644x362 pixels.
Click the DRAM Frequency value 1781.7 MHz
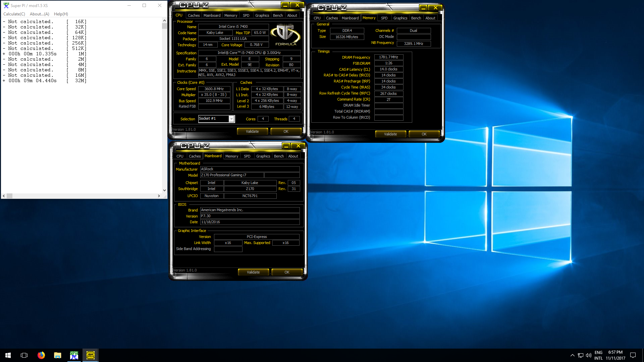click(388, 57)
